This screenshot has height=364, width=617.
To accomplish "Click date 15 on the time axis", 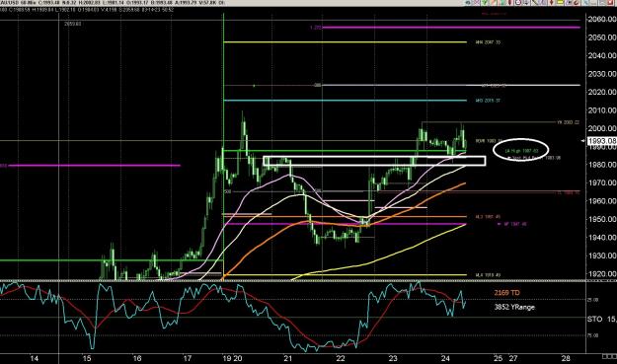I will click(x=87, y=358).
